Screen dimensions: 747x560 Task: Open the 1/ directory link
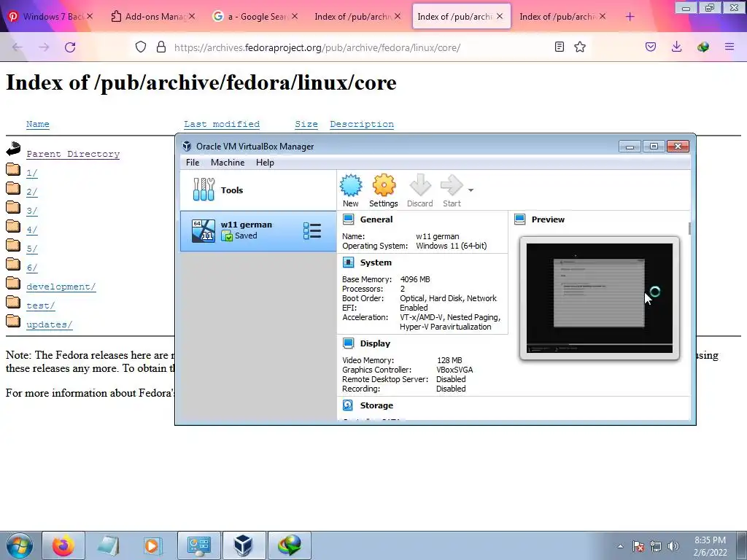tap(32, 173)
